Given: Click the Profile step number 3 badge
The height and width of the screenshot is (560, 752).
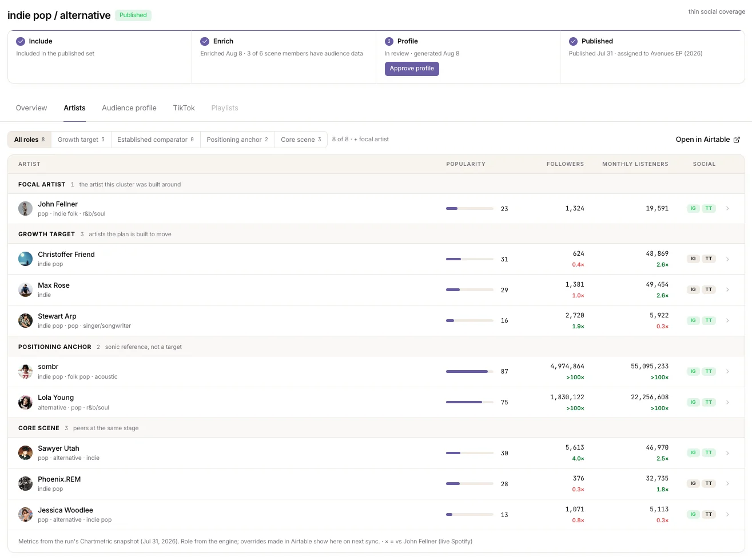Looking at the screenshot, I should pyautogui.click(x=389, y=41).
